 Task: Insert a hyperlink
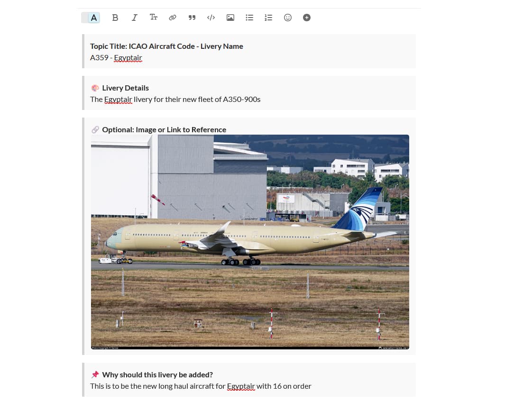173,18
